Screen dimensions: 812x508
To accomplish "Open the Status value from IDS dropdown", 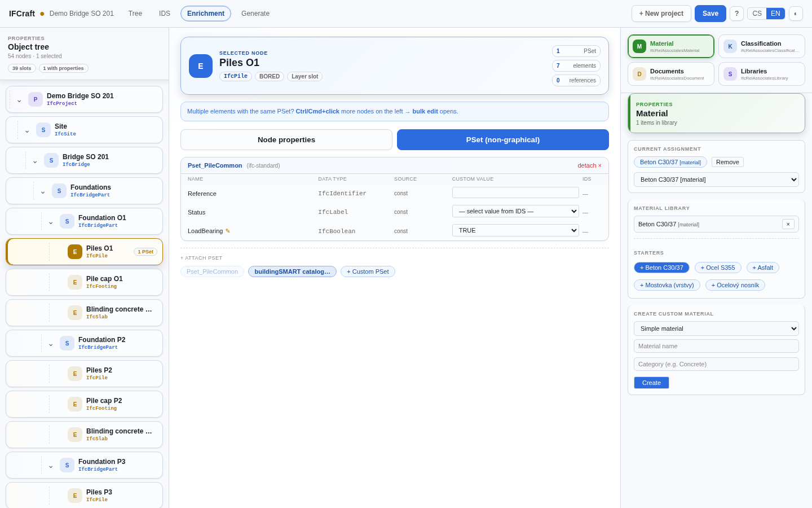I will point(515,211).
